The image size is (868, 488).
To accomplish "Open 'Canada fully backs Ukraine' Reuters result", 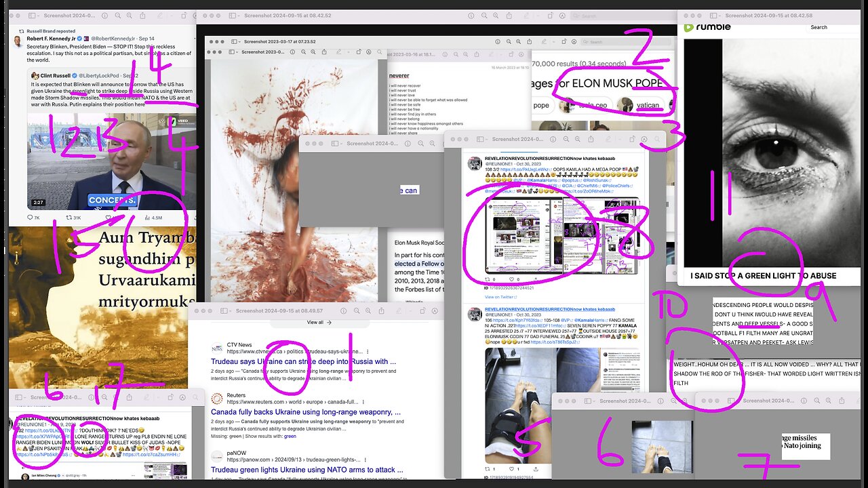I will (306, 411).
